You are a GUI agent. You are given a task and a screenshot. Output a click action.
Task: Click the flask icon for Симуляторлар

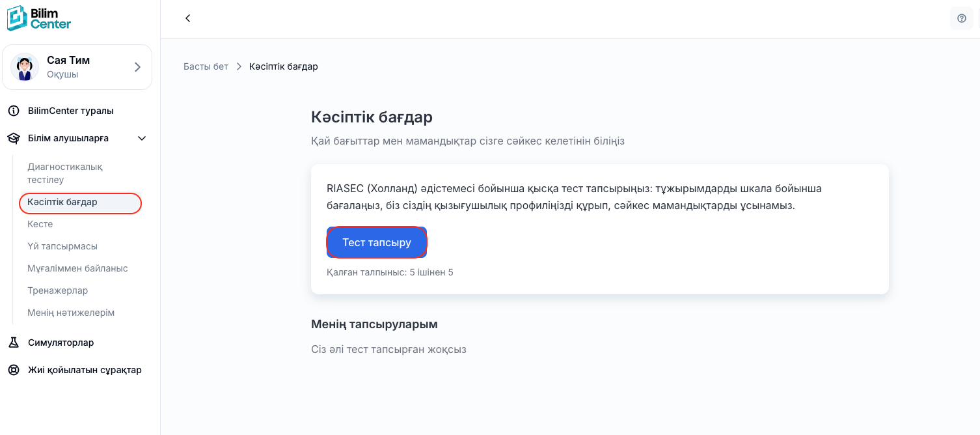point(13,343)
